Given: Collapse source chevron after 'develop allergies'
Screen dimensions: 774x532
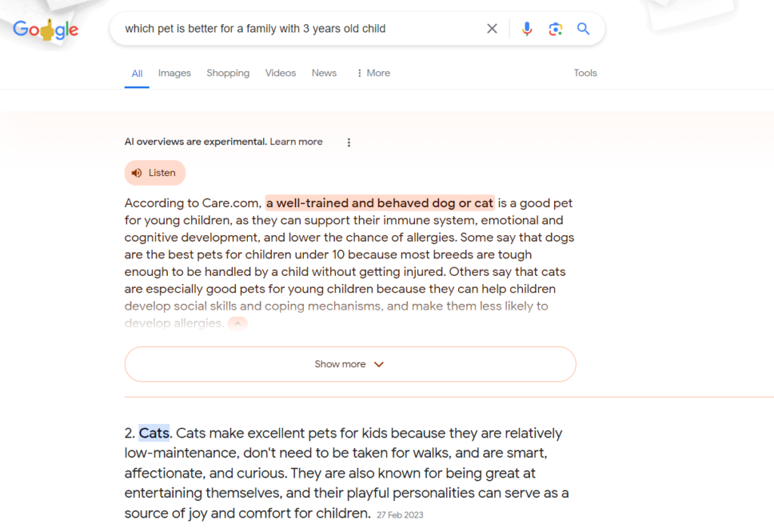Looking at the screenshot, I should [x=237, y=323].
